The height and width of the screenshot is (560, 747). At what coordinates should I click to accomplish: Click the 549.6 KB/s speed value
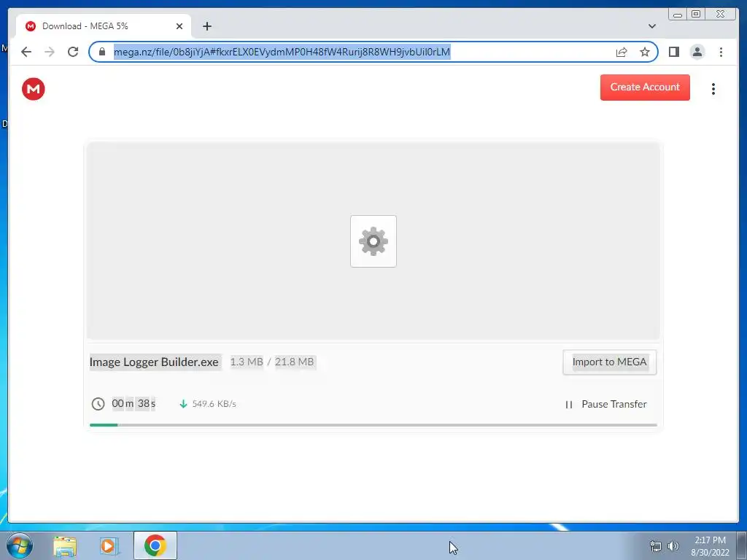pos(214,404)
